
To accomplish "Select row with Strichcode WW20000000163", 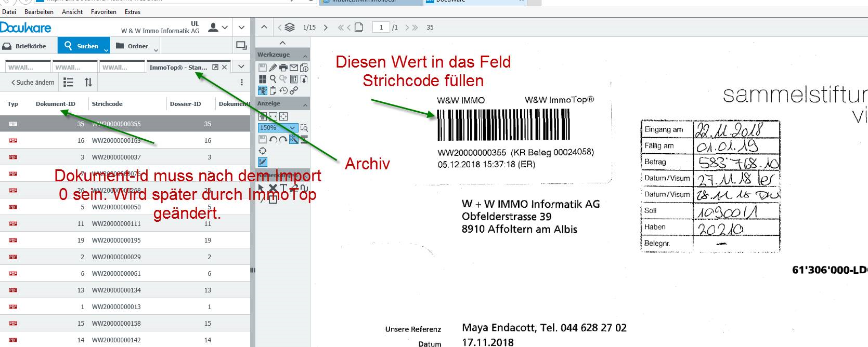I will (125, 140).
